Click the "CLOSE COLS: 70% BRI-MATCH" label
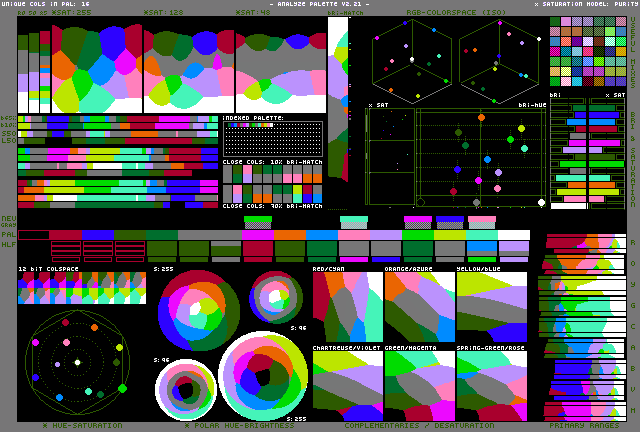 (272, 206)
